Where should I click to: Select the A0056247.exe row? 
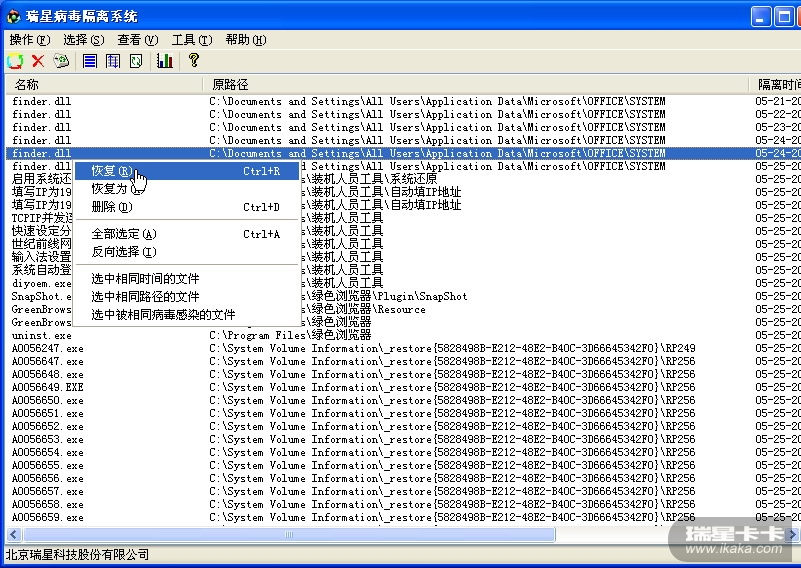pos(403,348)
